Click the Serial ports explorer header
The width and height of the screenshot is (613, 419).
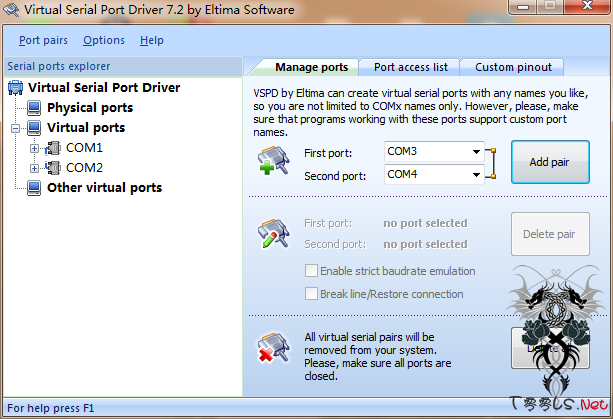click(x=123, y=66)
